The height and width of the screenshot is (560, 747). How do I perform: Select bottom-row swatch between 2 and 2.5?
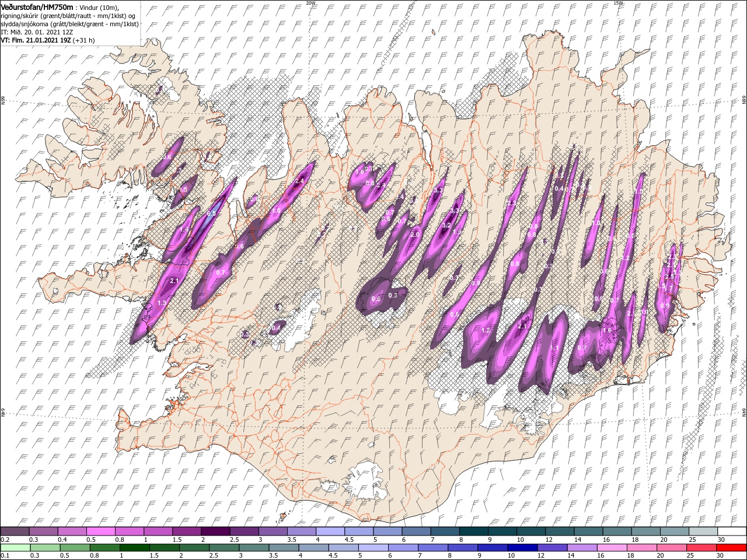[194, 548]
